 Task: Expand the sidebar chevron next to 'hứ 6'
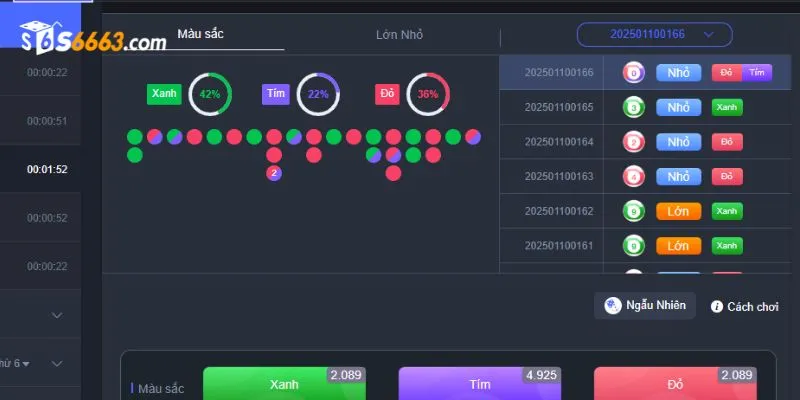[57, 364]
